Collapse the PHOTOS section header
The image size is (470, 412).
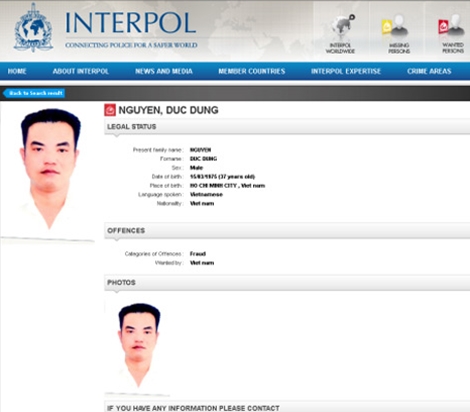click(287, 283)
